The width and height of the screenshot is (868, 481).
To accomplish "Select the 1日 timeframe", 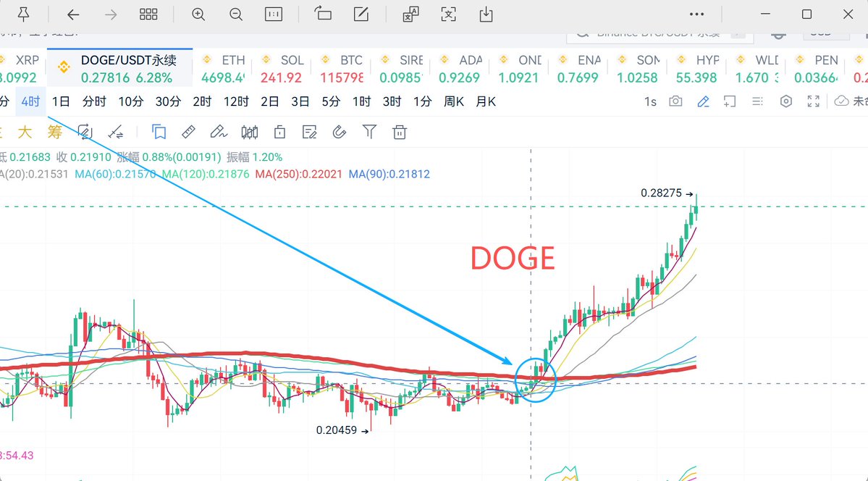I will coord(61,101).
